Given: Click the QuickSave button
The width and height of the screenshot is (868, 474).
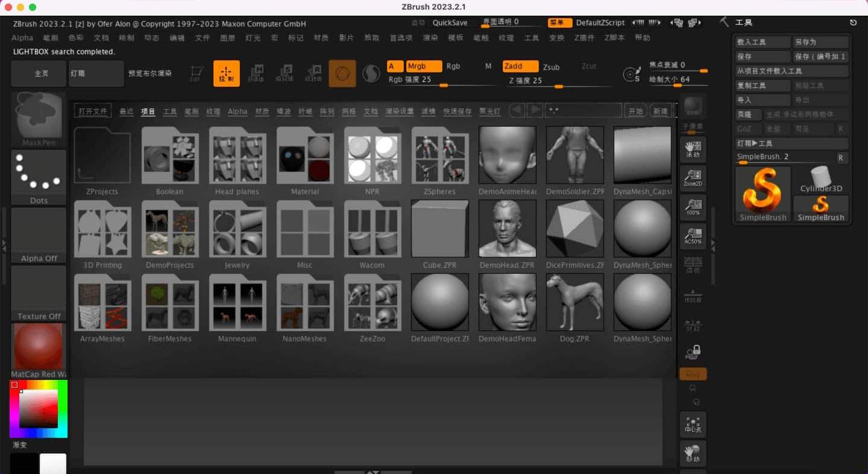Looking at the screenshot, I should coord(450,23).
